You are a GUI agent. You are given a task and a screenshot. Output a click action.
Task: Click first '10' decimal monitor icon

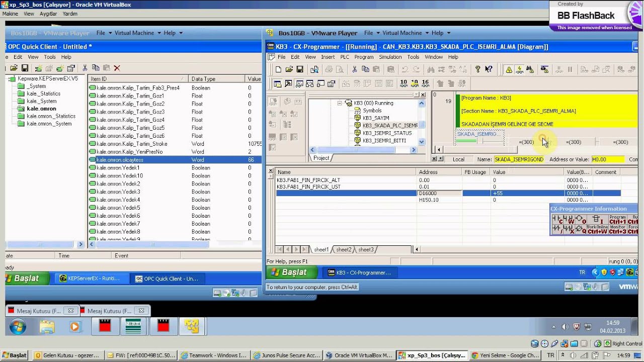(404, 83)
